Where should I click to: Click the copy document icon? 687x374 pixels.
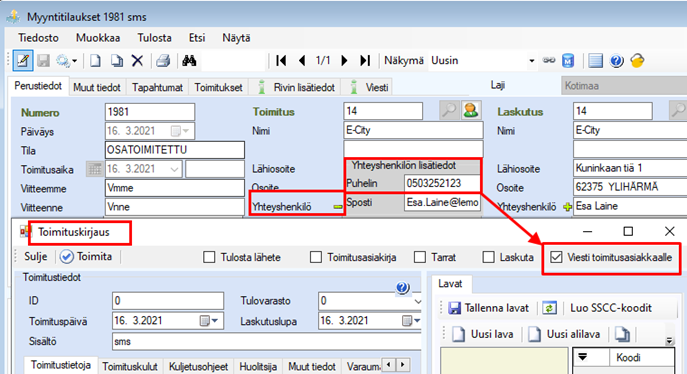117,60
